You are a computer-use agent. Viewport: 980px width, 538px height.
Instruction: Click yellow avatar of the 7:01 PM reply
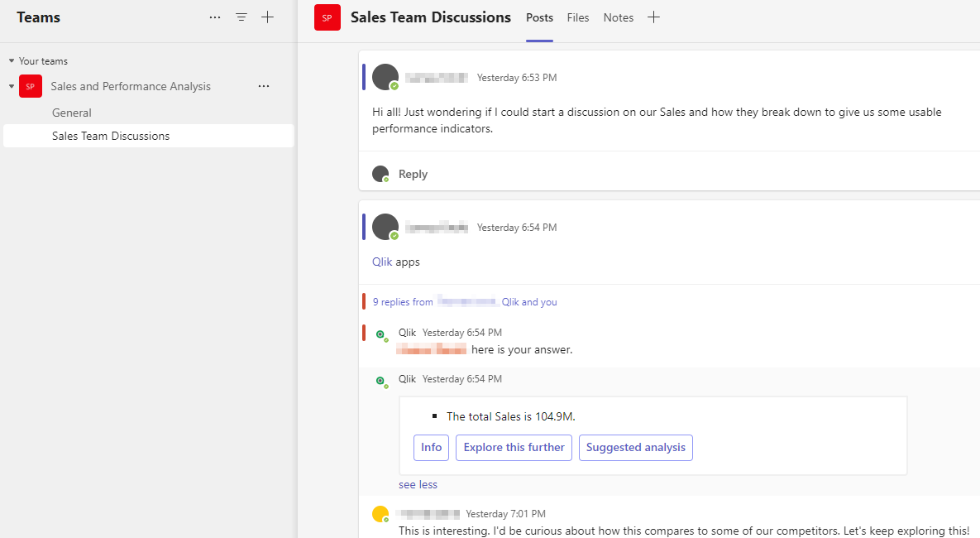point(380,514)
